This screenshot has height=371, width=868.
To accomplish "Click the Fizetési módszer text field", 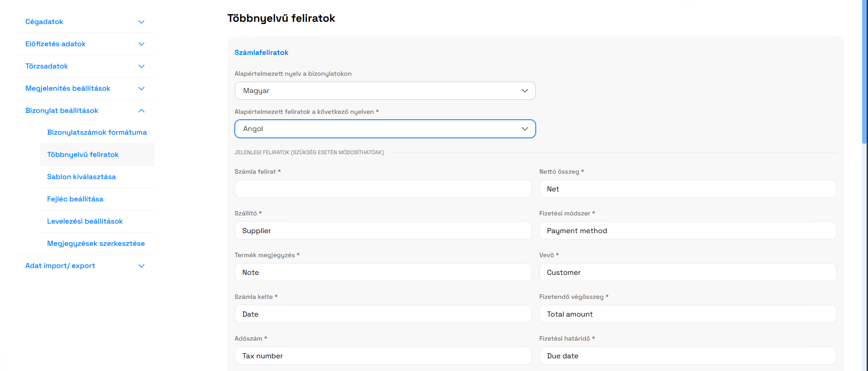I will pyautogui.click(x=688, y=230).
